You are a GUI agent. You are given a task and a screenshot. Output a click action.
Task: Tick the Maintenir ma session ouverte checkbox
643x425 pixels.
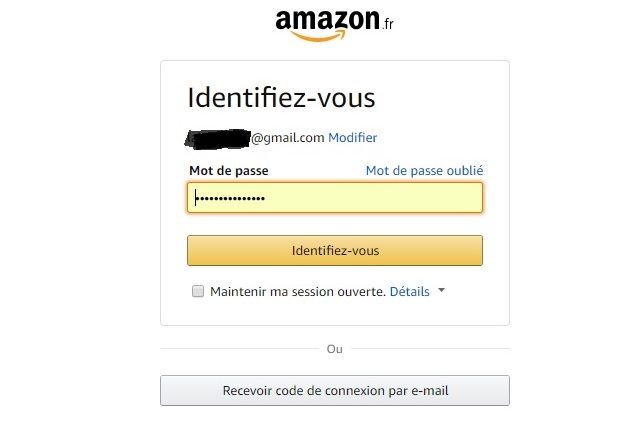coord(198,291)
